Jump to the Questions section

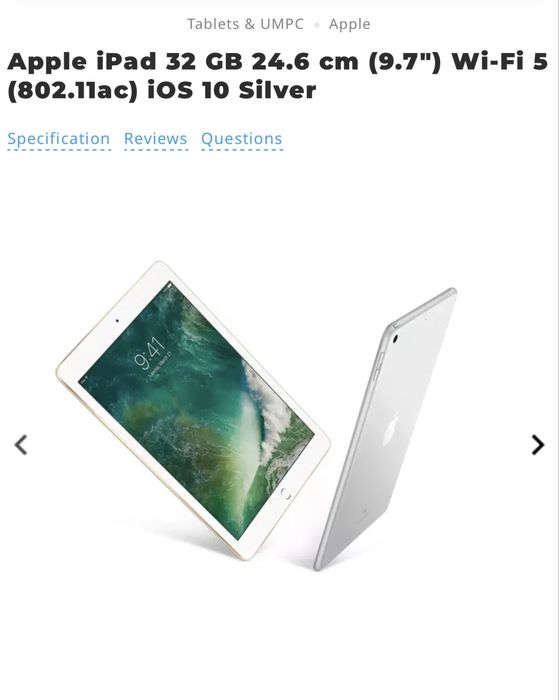242,139
